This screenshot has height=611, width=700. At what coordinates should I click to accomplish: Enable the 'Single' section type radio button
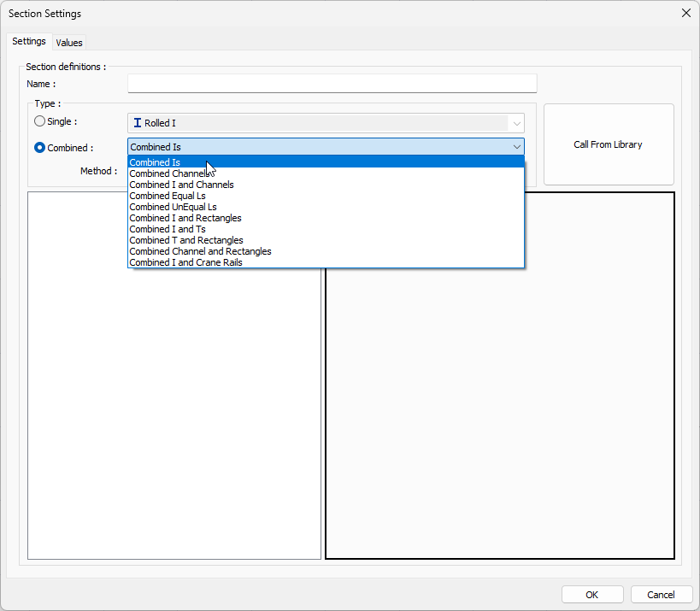[x=39, y=120]
